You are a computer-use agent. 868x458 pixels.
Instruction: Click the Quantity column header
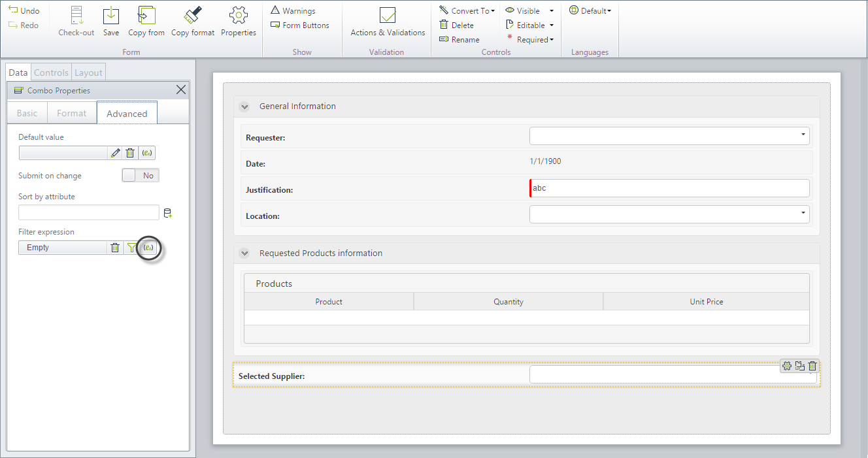pyautogui.click(x=509, y=301)
